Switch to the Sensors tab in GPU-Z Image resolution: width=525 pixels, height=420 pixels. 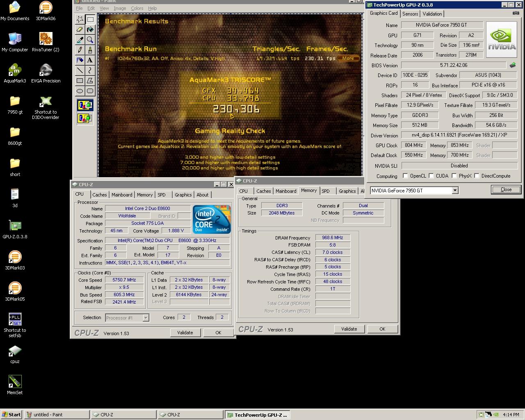(410, 14)
